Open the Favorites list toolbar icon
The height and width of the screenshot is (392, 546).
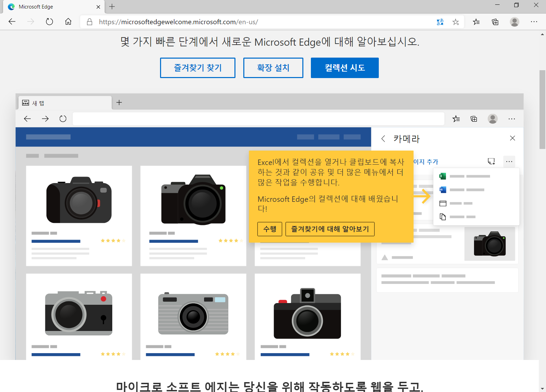[476, 22]
